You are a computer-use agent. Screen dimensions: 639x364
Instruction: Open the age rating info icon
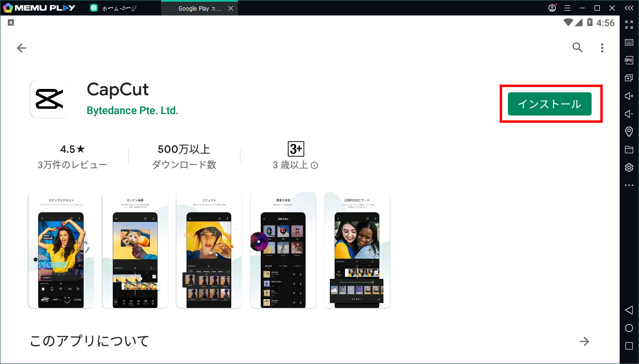[314, 165]
